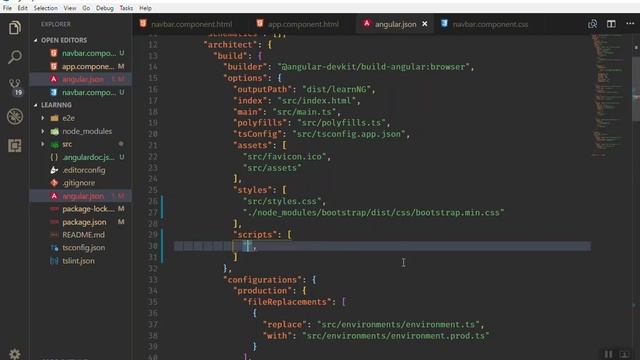The width and height of the screenshot is (640, 360).
Task: Open the Go menu
Action: [x=86, y=8]
